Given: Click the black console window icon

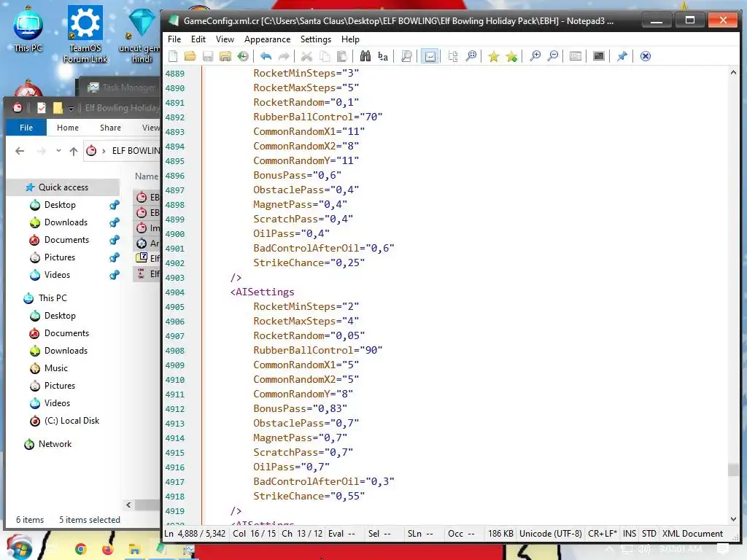Looking at the screenshot, I should pyautogui.click(x=599, y=56).
